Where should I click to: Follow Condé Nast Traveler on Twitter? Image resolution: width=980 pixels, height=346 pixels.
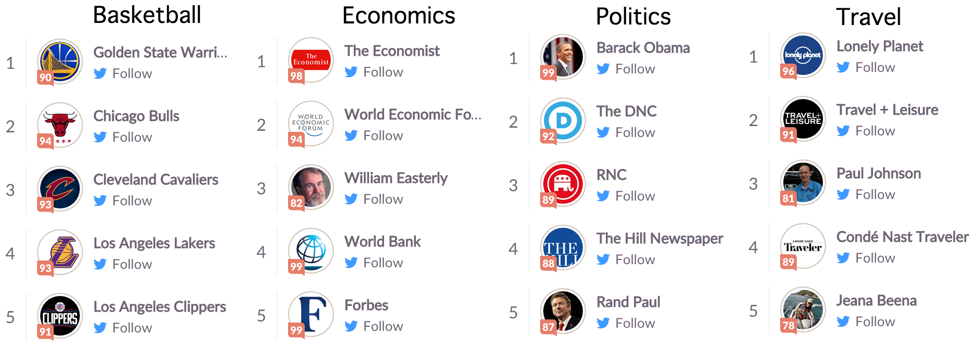coord(866,258)
